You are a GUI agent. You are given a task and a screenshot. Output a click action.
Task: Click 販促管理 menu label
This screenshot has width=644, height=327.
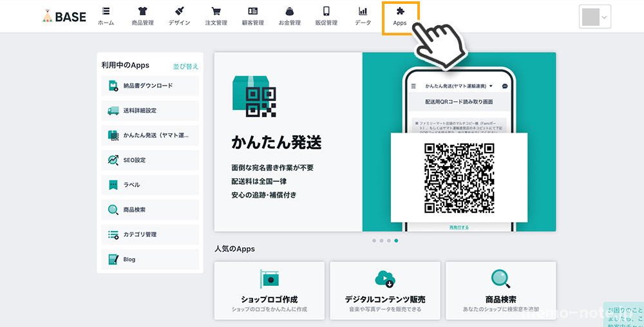point(327,23)
